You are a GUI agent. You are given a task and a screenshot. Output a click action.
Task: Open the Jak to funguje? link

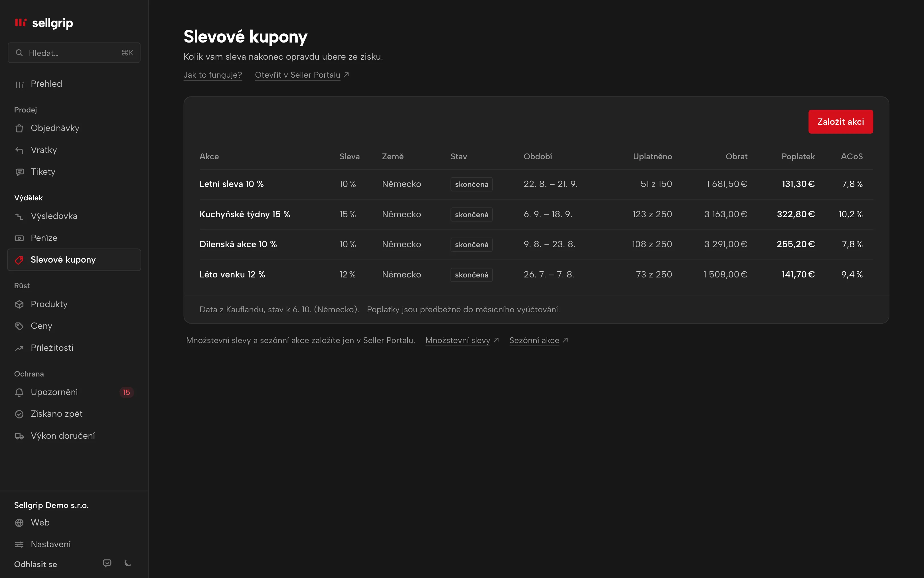213,75
